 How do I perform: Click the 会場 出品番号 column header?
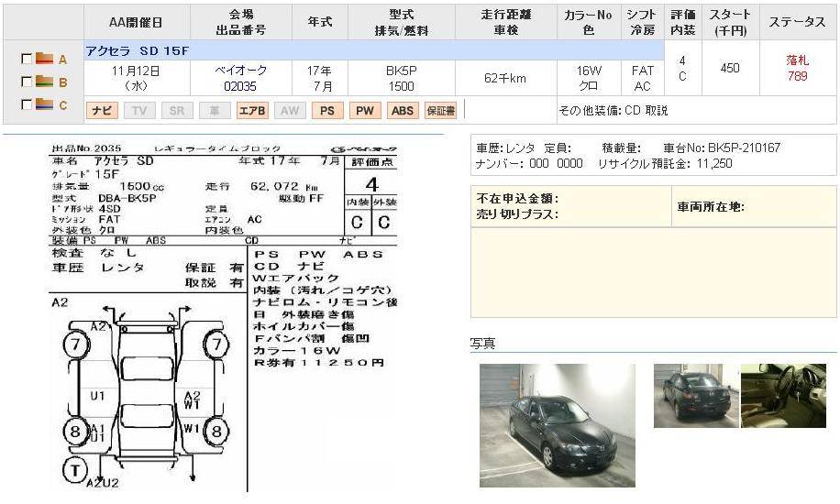click(241, 22)
